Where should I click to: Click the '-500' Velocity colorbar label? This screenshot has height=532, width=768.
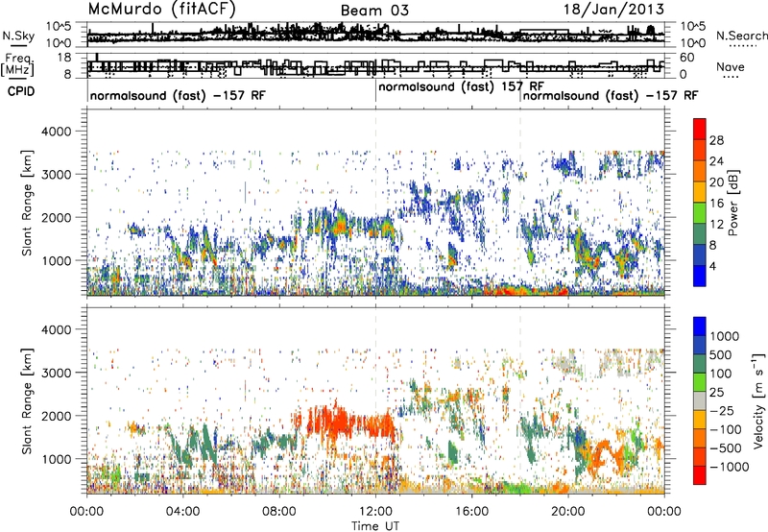click(x=726, y=448)
